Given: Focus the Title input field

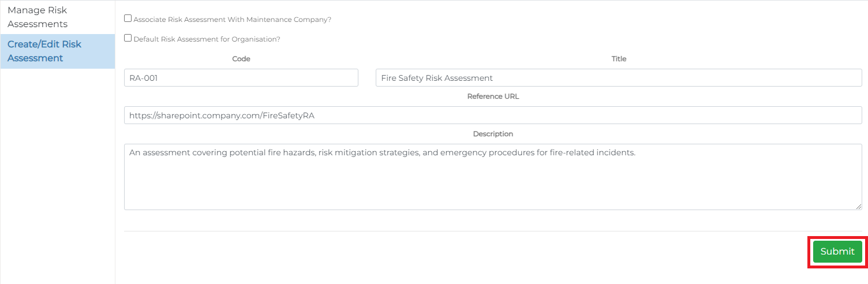Looking at the screenshot, I should tap(618, 78).
